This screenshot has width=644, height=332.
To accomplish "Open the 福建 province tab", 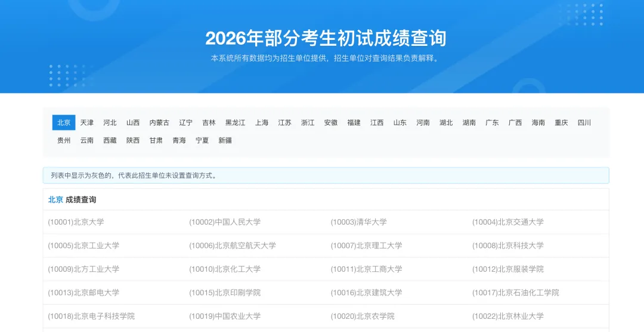I will click(x=354, y=122).
